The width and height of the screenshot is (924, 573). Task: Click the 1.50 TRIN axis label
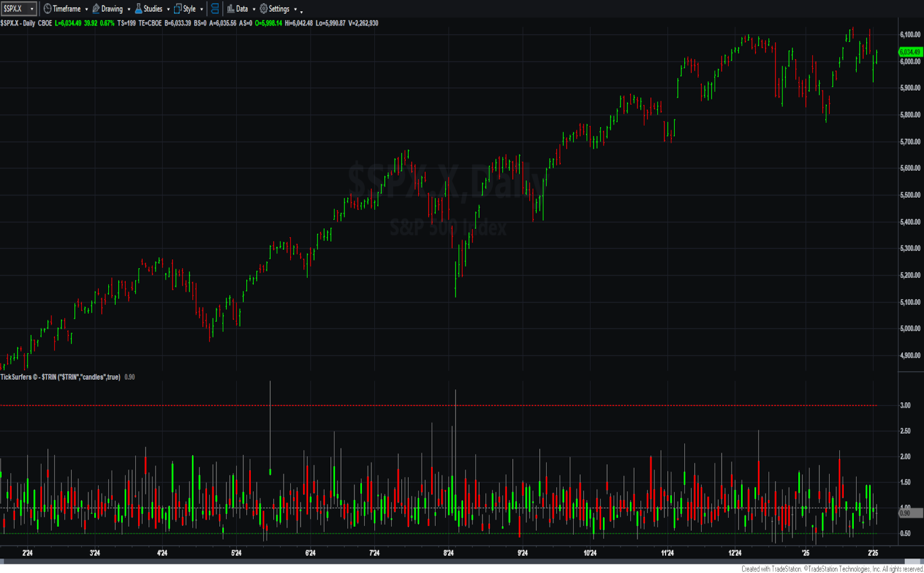(905, 483)
